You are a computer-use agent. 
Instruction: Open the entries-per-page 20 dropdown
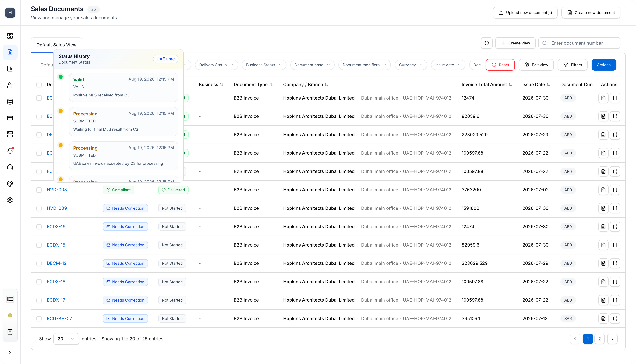click(x=66, y=339)
